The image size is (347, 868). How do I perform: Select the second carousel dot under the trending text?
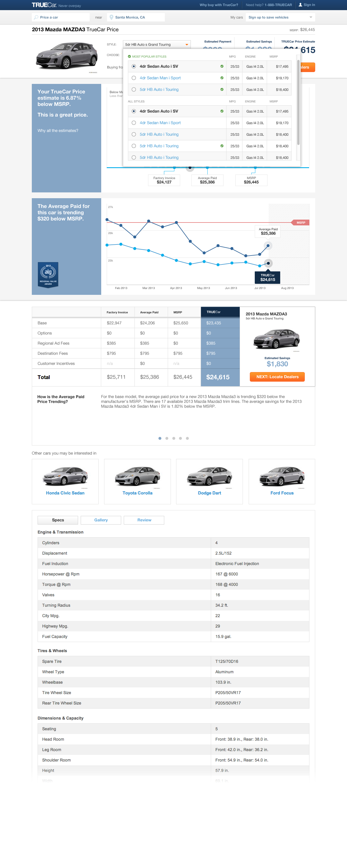[x=167, y=438]
